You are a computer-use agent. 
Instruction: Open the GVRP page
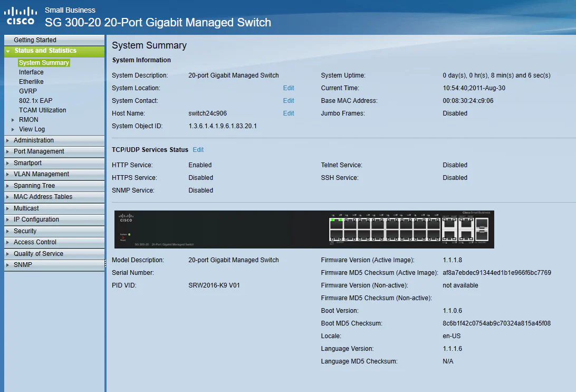[28, 91]
